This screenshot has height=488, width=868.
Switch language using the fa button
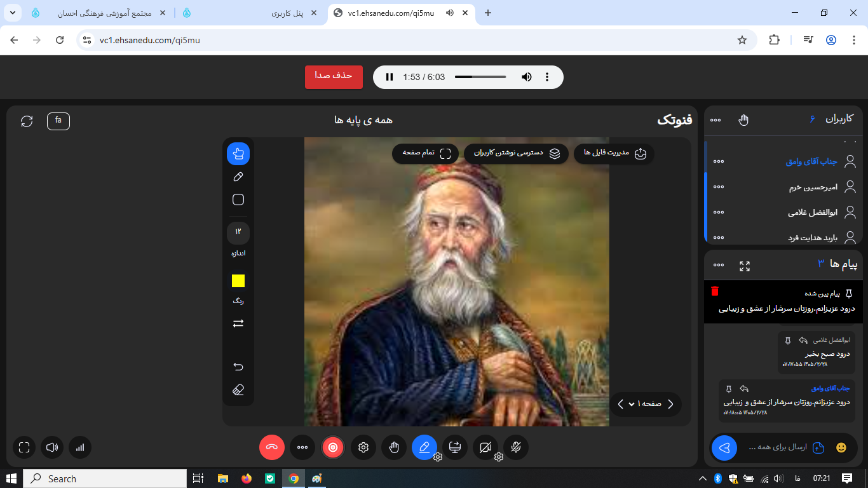(x=58, y=121)
